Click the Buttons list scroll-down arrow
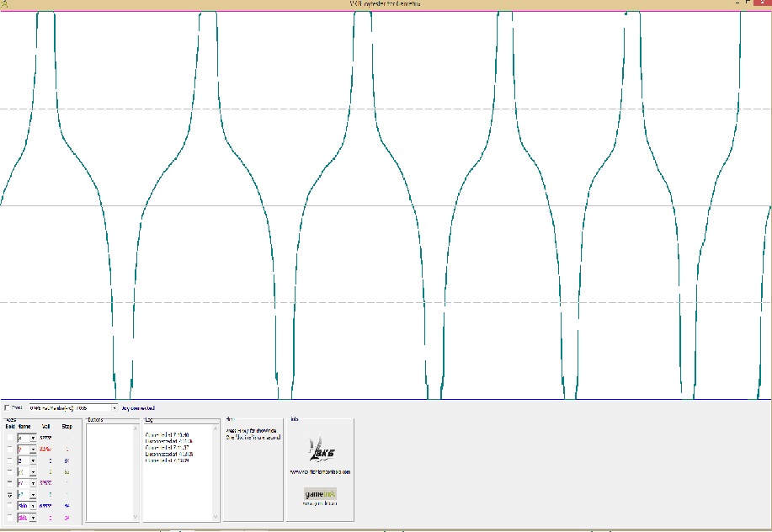This screenshot has width=772, height=532. [x=136, y=517]
